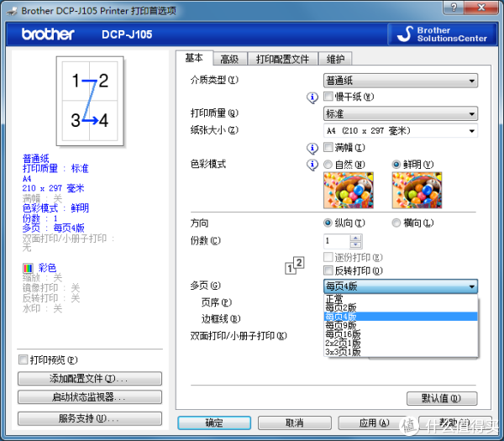Click the 打印质量：标准 summary text
504x441 pixels.
pyautogui.click(x=55, y=169)
